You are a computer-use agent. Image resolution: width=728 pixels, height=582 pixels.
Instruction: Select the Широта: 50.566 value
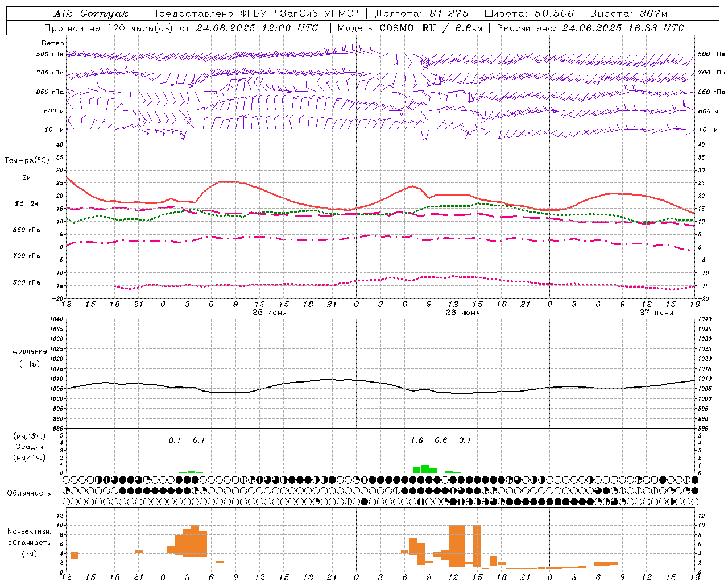click(x=529, y=14)
